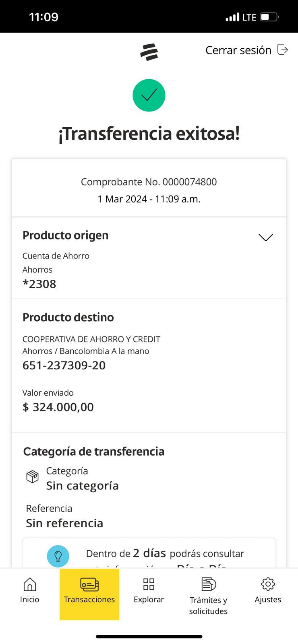Tap the battery indicator in status bar

coord(269,17)
